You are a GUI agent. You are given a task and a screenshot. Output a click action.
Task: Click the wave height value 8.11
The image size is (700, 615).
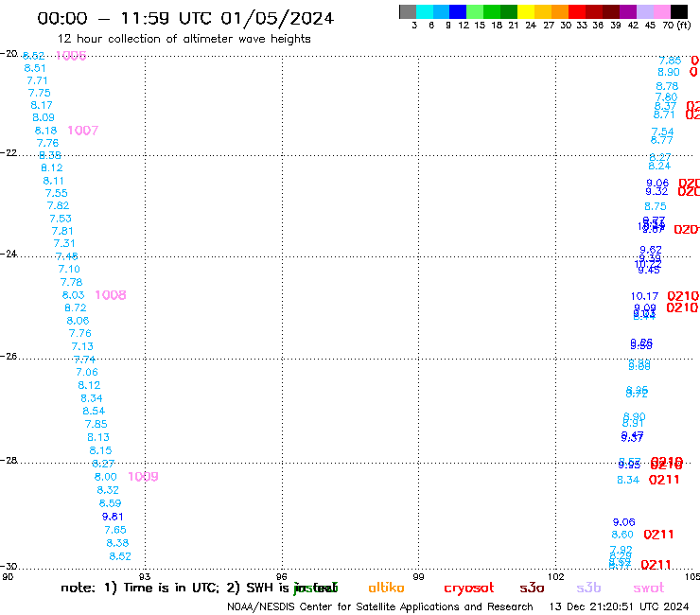(x=53, y=181)
